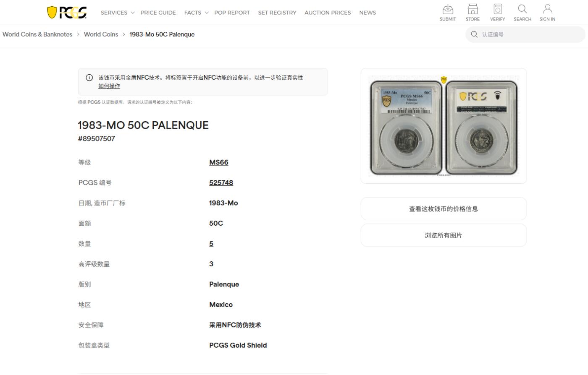Open the population count 5 link

pos(211,244)
